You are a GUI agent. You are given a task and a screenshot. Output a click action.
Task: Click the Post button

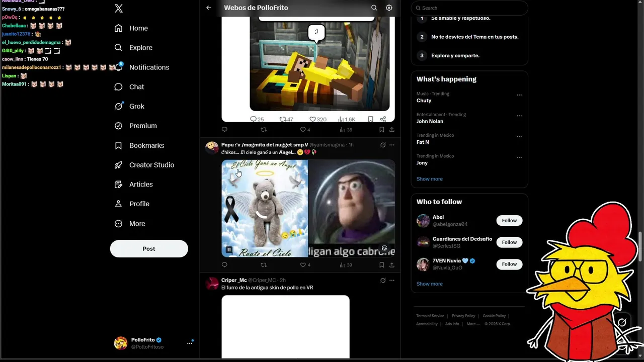pos(149,248)
